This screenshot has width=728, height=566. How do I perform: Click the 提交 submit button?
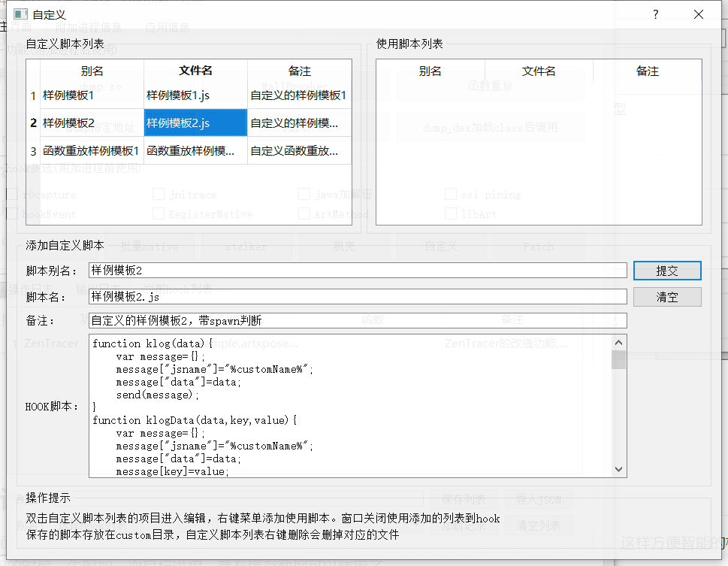click(667, 271)
